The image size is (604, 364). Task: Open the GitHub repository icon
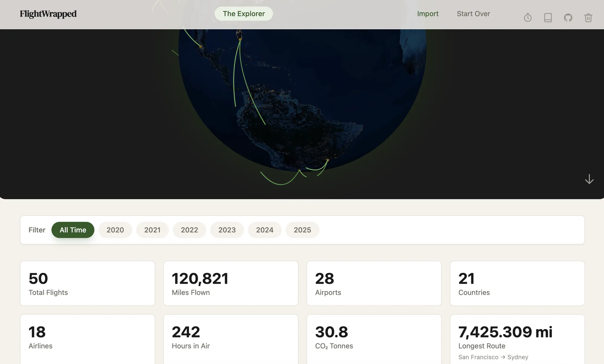tap(568, 18)
